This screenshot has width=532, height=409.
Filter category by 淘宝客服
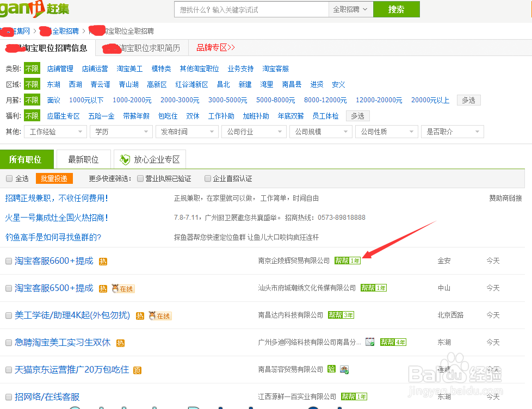click(x=275, y=69)
